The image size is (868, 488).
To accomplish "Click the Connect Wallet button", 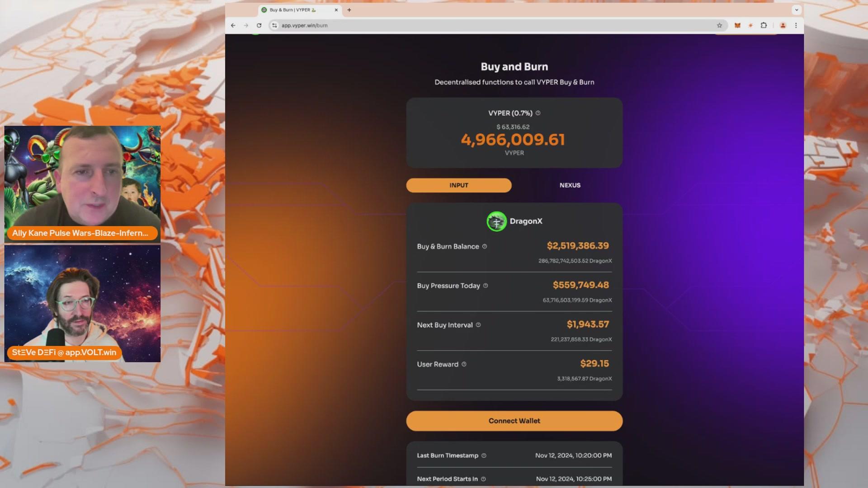I will pos(514,421).
